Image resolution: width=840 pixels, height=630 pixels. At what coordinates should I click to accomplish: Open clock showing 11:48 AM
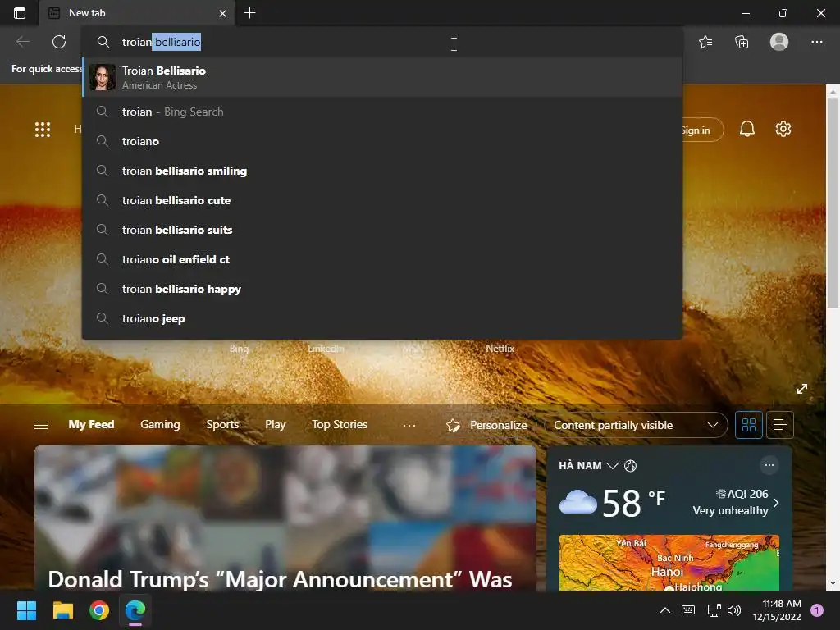pos(777,610)
